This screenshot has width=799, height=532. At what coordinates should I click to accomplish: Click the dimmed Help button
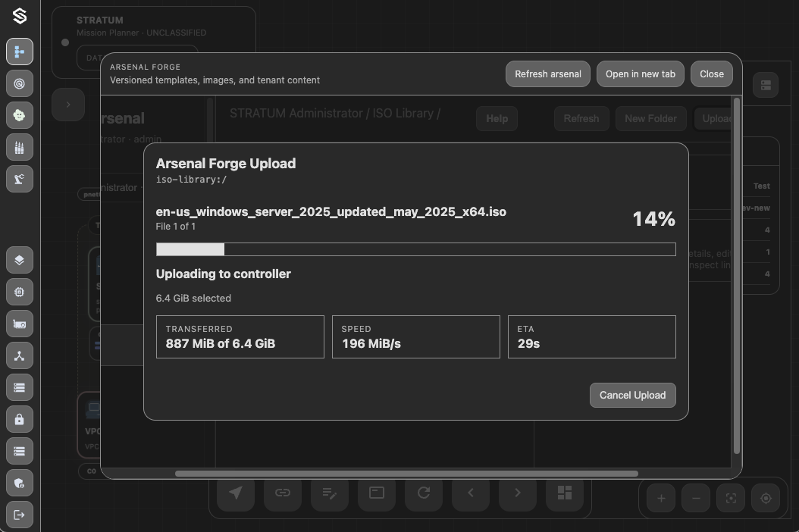(x=497, y=119)
